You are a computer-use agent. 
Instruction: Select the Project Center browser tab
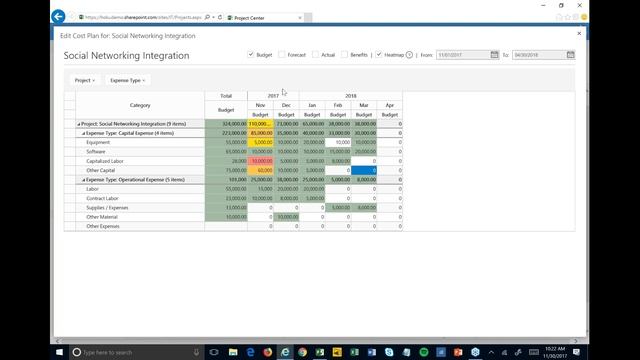265,18
